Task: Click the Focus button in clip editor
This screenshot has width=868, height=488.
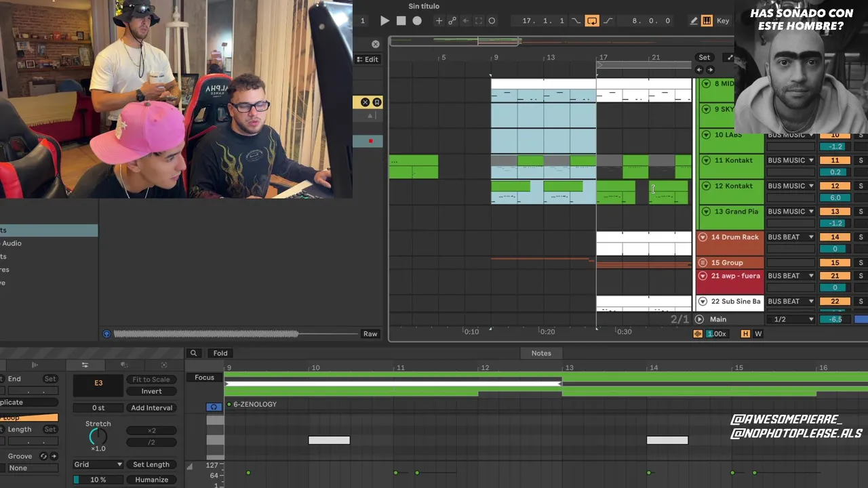Action: [204, 378]
